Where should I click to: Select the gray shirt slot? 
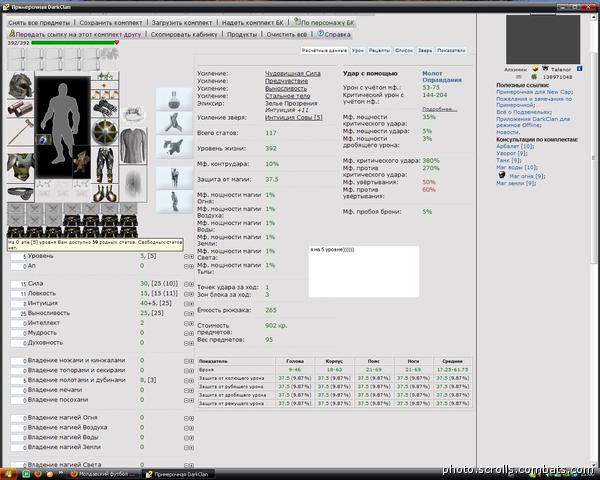(x=133, y=146)
